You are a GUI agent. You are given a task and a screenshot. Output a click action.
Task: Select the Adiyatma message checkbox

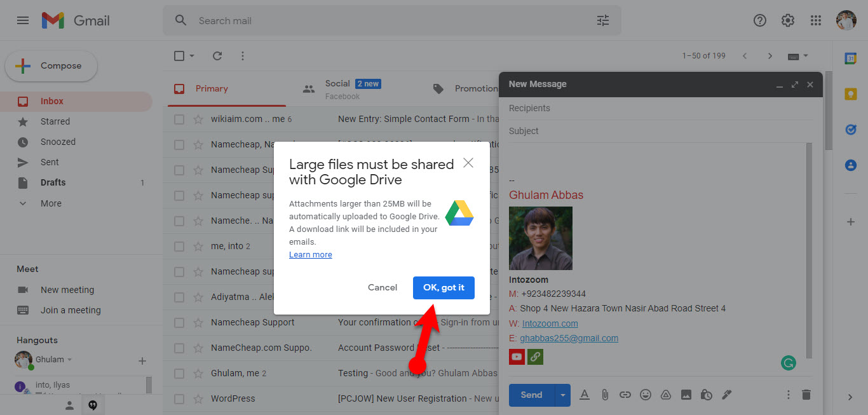(179, 297)
